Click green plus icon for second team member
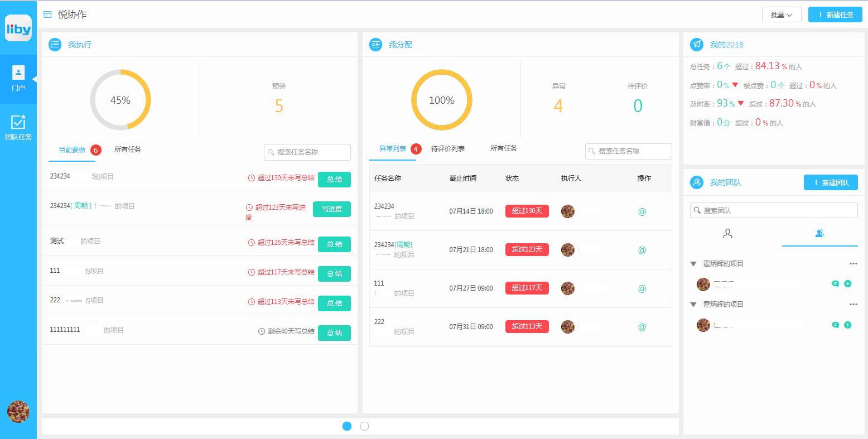The image size is (868, 439). pos(848,325)
